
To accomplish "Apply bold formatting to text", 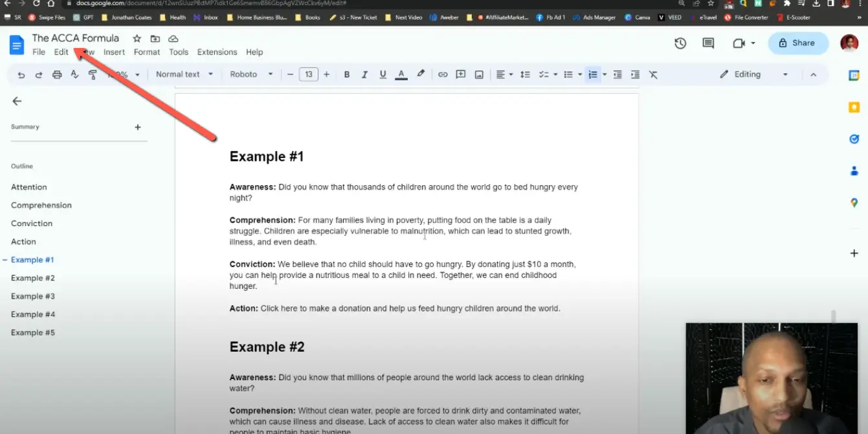I will coord(346,74).
